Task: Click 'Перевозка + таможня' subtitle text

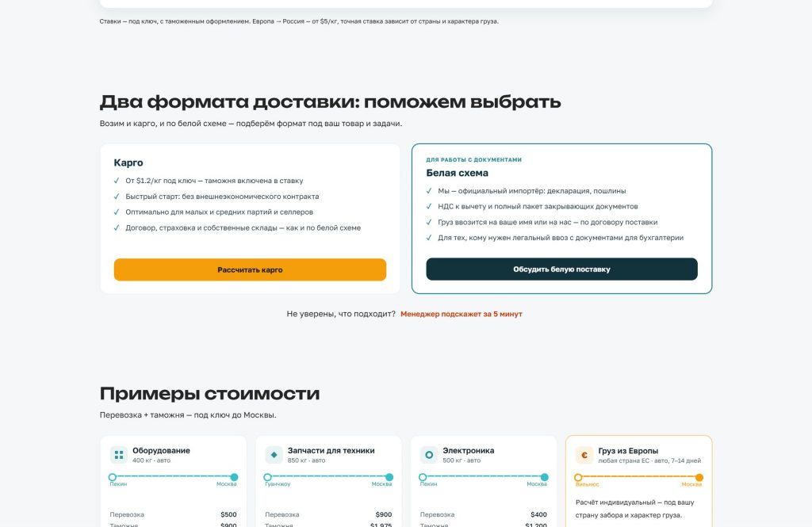Action: 188,415
